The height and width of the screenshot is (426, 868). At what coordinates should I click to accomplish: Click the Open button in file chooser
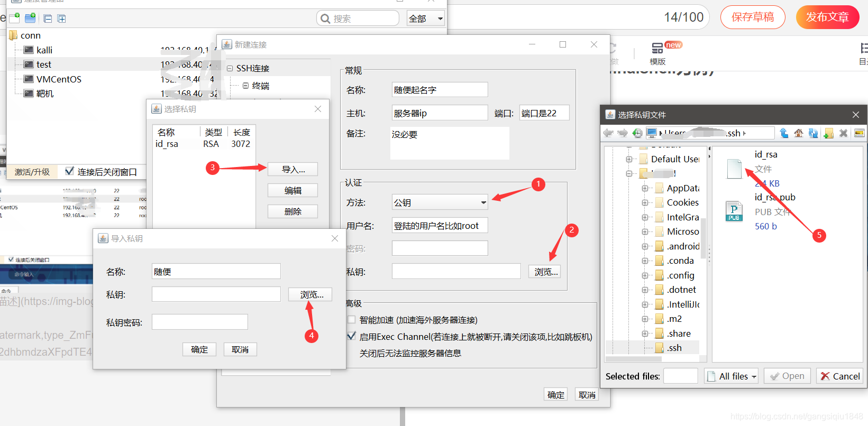(x=787, y=376)
